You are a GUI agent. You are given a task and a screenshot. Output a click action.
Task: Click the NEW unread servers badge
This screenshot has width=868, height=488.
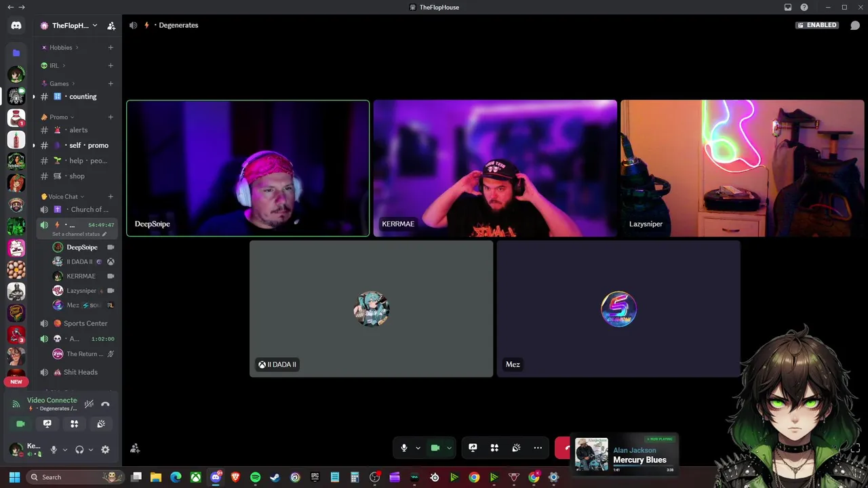pyautogui.click(x=16, y=382)
